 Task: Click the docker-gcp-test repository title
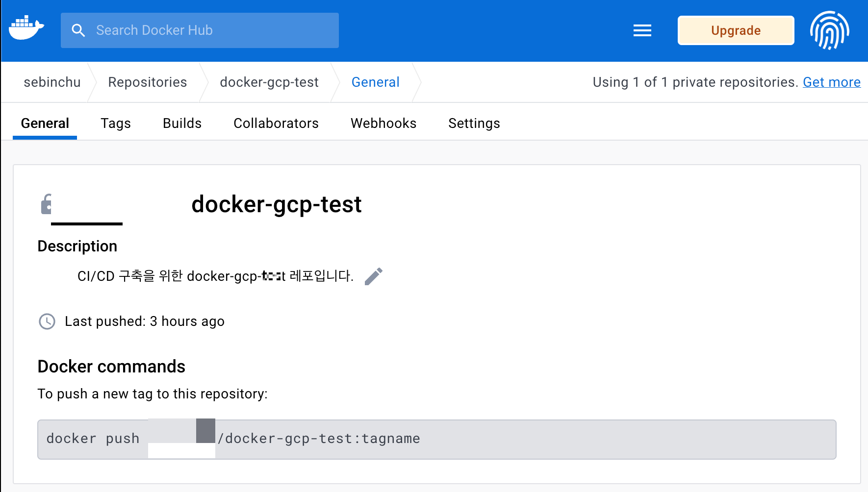pyautogui.click(x=277, y=204)
